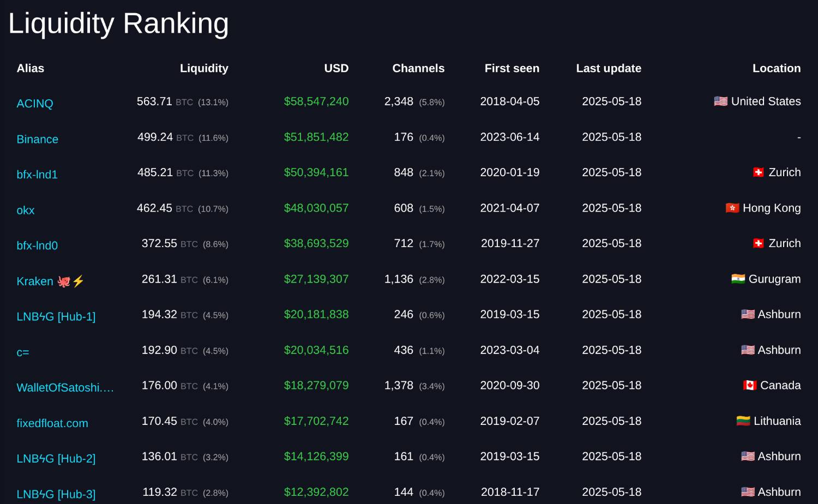This screenshot has height=504, width=818.
Task: Click the 1,136 channels count
Action: (399, 279)
